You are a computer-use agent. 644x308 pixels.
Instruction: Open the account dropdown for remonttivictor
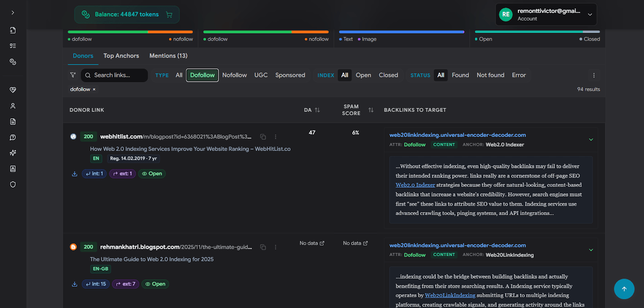[x=590, y=14]
